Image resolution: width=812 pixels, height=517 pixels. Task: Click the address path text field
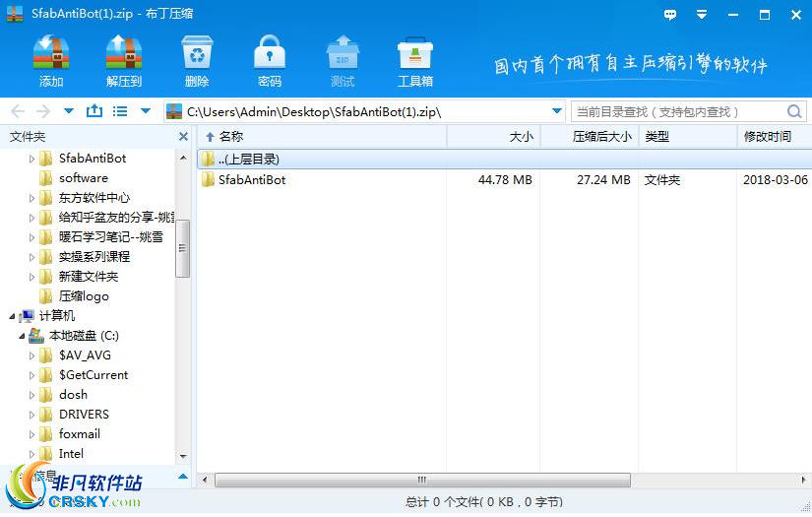[362, 111]
